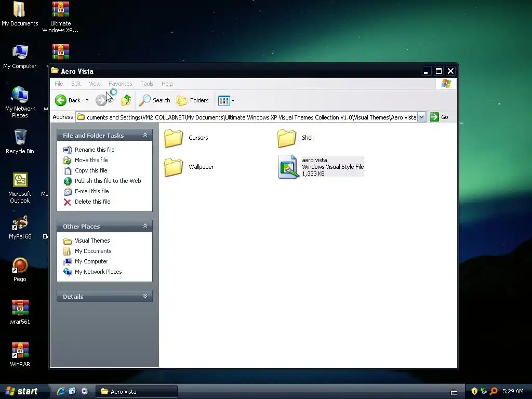The height and width of the screenshot is (399, 532).
Task: Select the Recycle Bin desktop icon
Action: pos(20,141)
